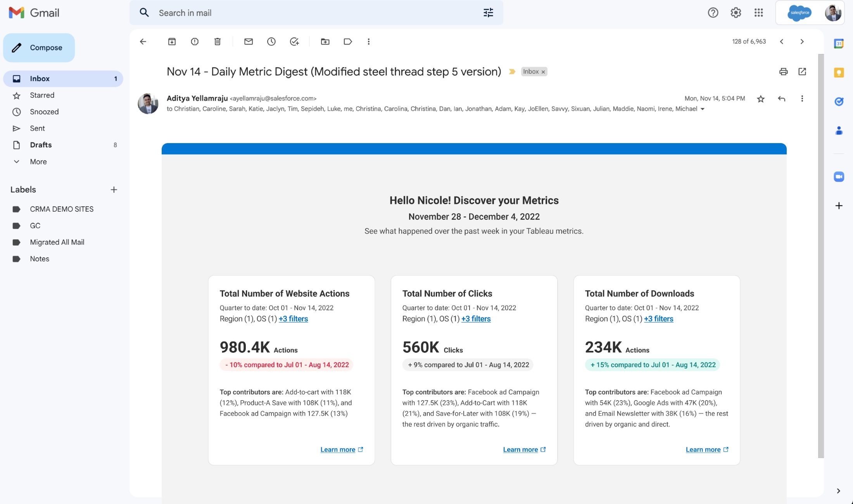The image size is (853, 504).
Task: Open +3 filters in Downloads card
Action: (658, 319)
